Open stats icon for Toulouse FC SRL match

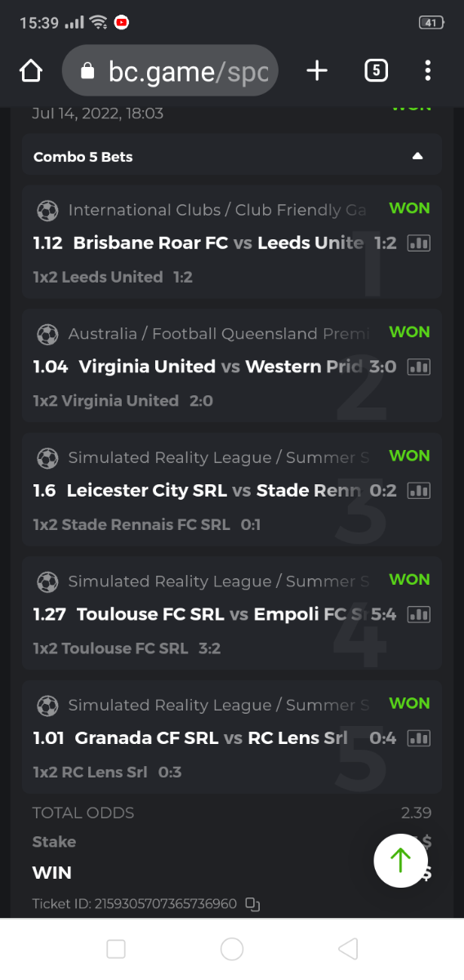[419, 615]
